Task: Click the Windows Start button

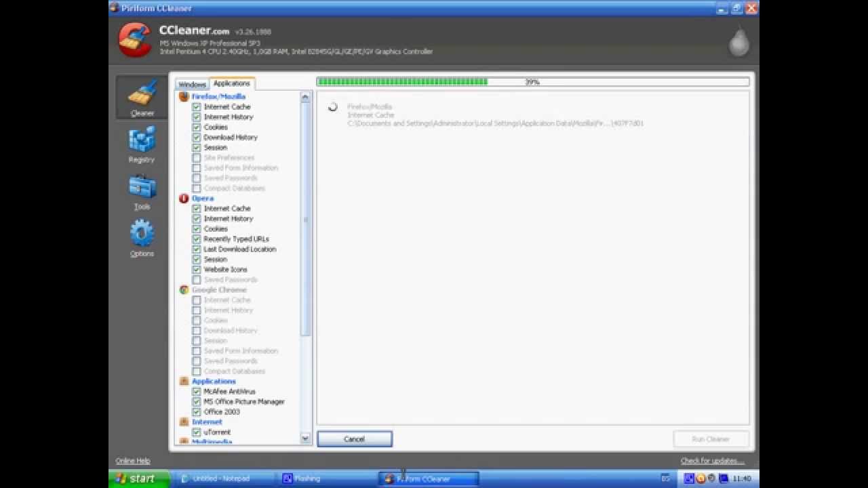Action: [139, 479]
